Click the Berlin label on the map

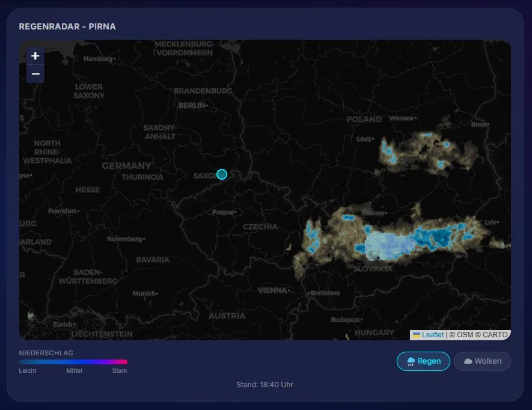pos(192,106)
